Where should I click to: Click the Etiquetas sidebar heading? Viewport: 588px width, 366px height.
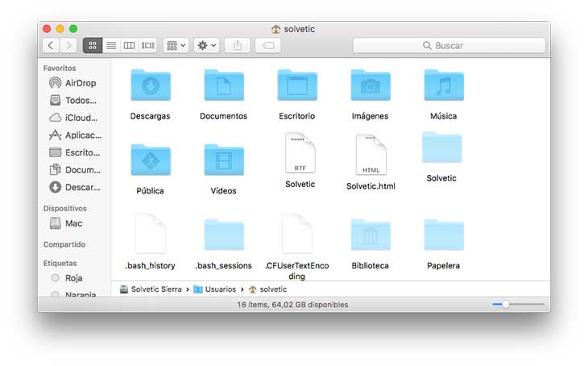click(x=60, y=263)
